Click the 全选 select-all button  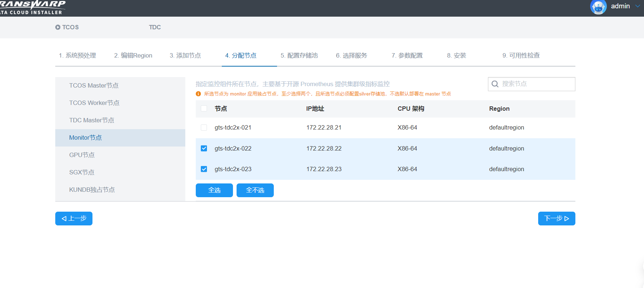coord(214,190)
